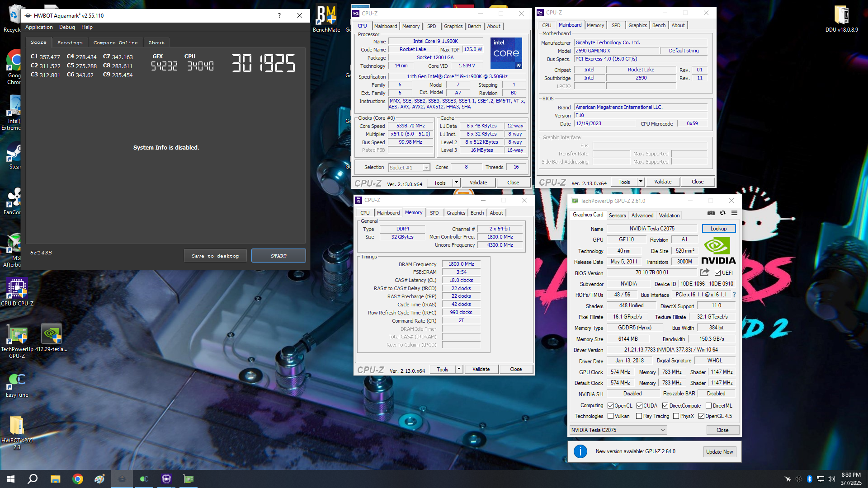Screen dimensions: 868x488
Task: Toggle DirectML checkbox
Action: point(708,406)
